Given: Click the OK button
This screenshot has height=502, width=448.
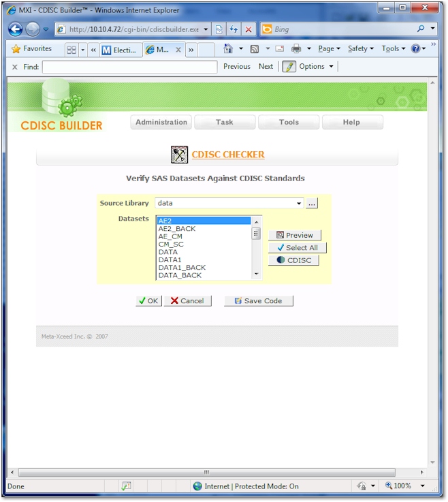Looking at the screenshot, I should click(149, 301).
